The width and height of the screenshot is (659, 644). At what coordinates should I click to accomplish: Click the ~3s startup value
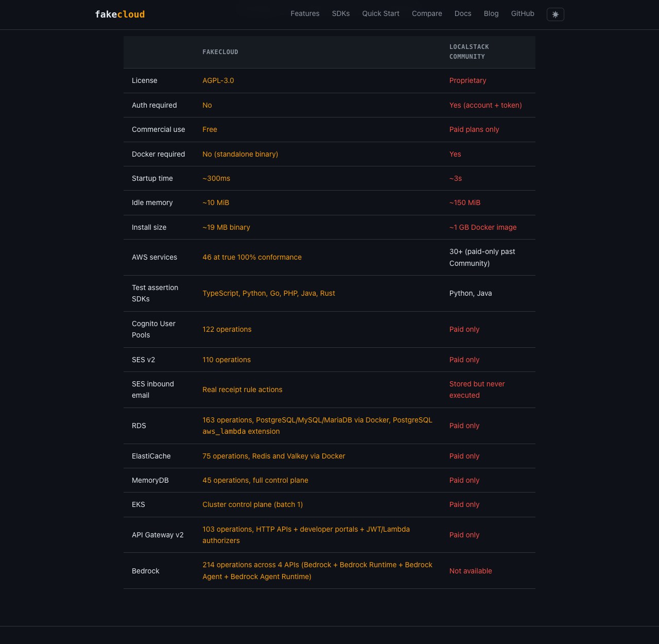tap(456, 178)
